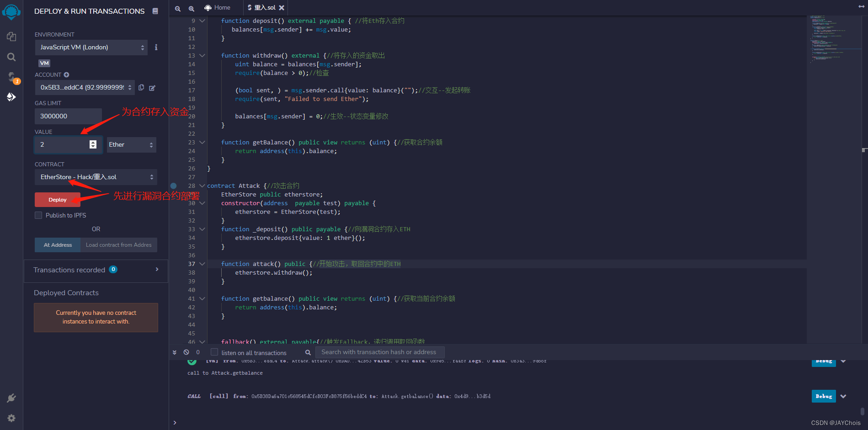Open the Contract selector dropdown
Image resolution: width=868 pixels, height=430 pixels.
(96, 177)
